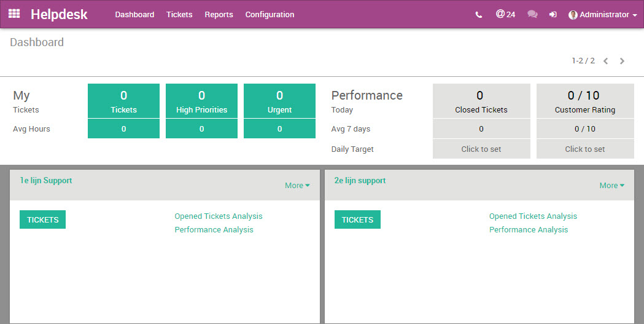Click the Closed Tickets tile
Viewport: 644px width, 324px height.
481,101
